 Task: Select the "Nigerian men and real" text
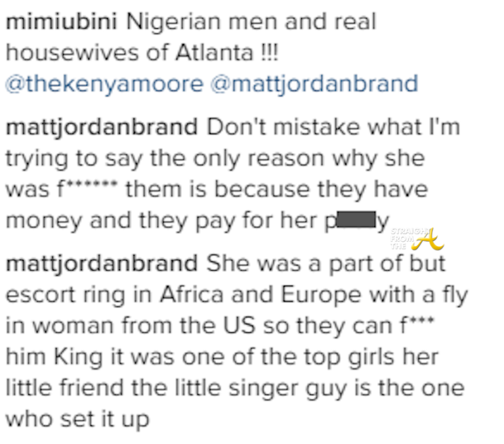coord(251,22)
